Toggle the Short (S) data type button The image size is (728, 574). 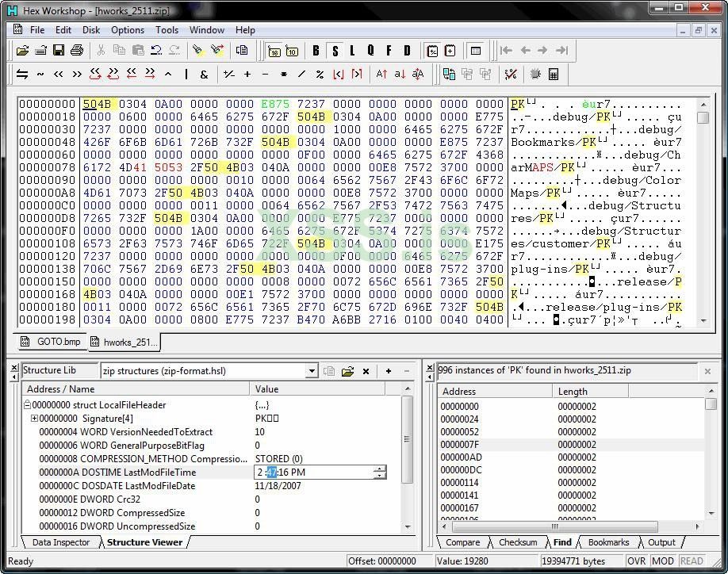tap(335, 51)
